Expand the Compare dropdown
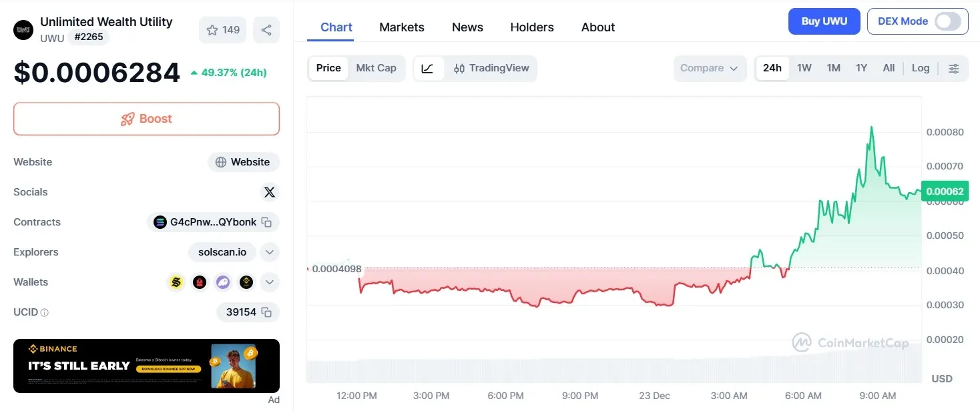This screenshot has height=411, width=980. (710, 68)
